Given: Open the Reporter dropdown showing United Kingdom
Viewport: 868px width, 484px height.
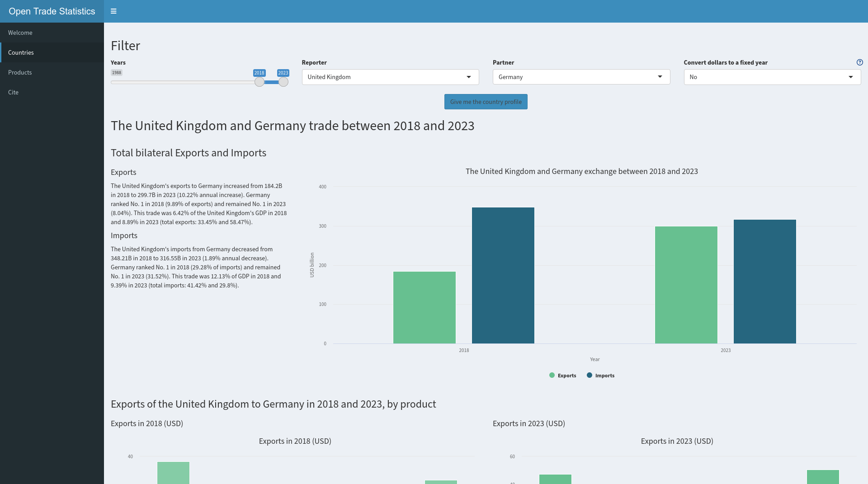Looking at the screenshot, I should [x=390, y=77].
